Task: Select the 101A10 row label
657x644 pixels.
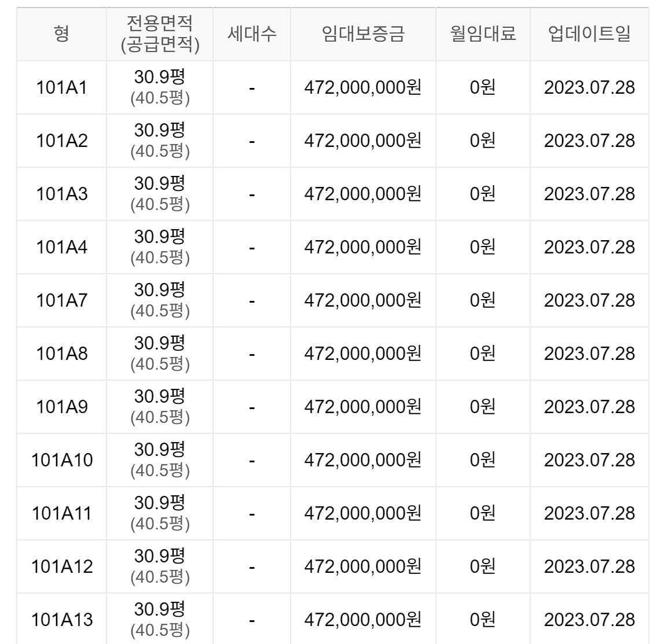Action: coord(61,460)
